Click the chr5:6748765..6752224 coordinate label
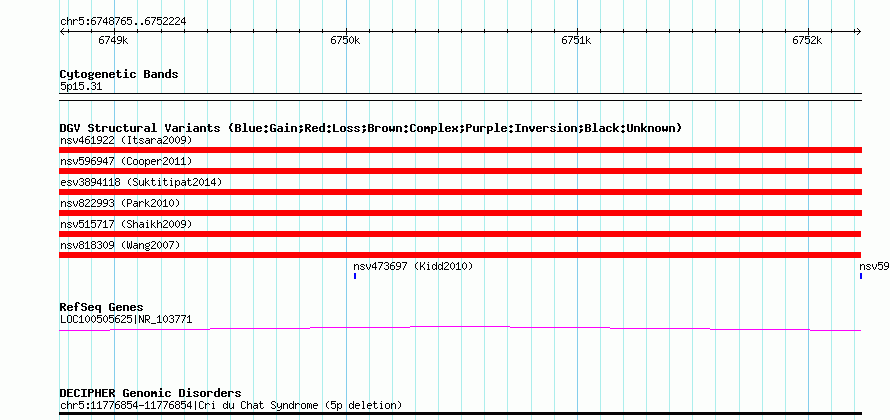Screen dimensions: 890x420 123,22
